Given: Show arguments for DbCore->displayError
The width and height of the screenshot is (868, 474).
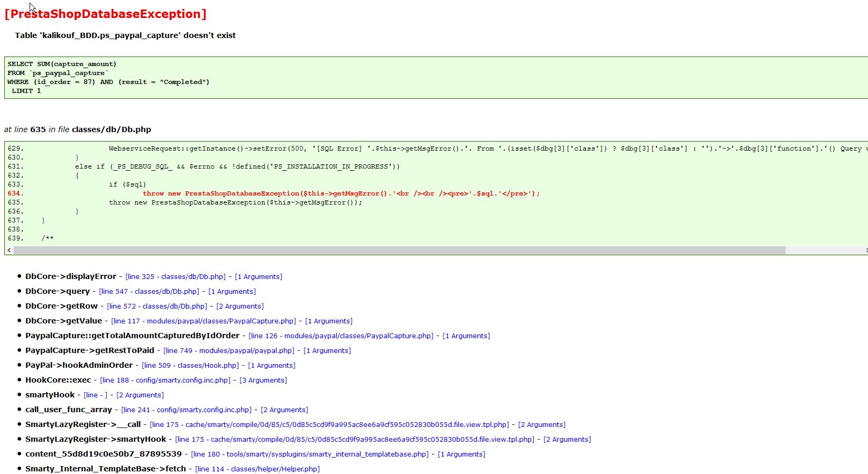Looking at the screenshot, I should coord(258,276).
